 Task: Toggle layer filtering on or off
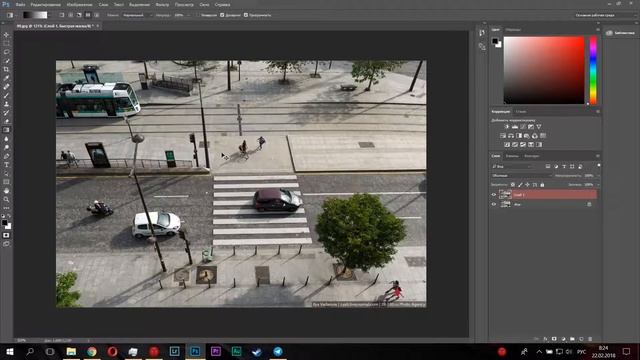tap(599, 165)
